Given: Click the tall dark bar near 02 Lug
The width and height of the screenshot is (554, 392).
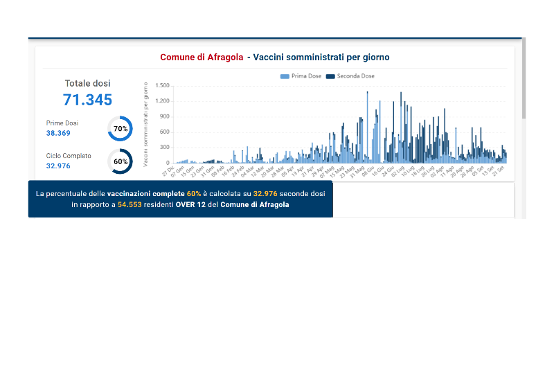Looking at the screenshot, I should pos(401,127).
